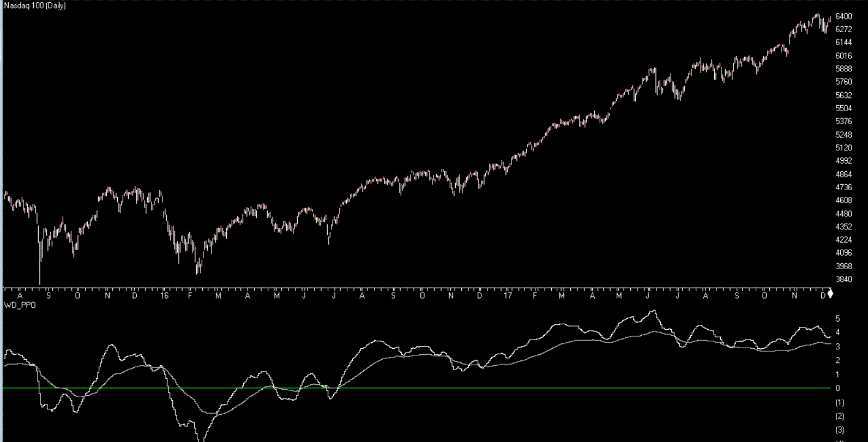Select the 0 value on PPO scale
Viewport: 868px width, 442px height.
pyautogui.click(x=838, y=389)
